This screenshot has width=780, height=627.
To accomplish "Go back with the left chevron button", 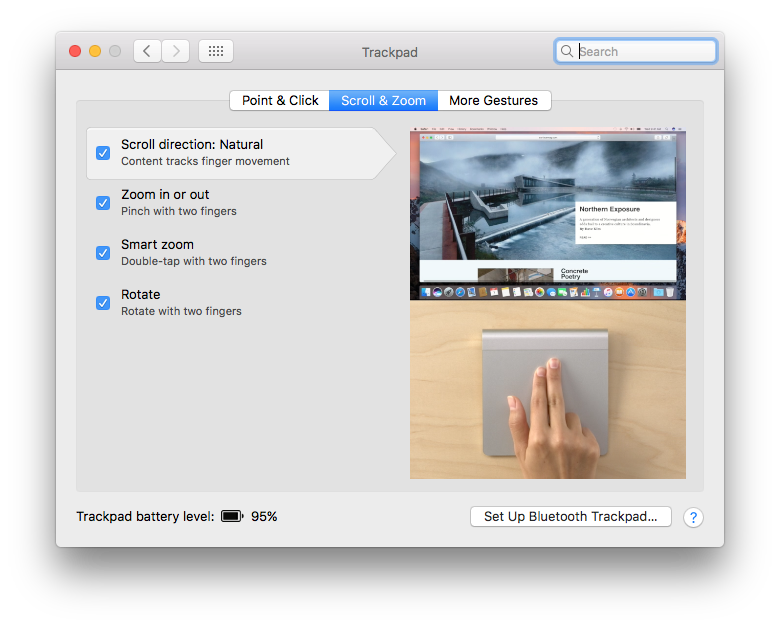I will coord(147,51).
